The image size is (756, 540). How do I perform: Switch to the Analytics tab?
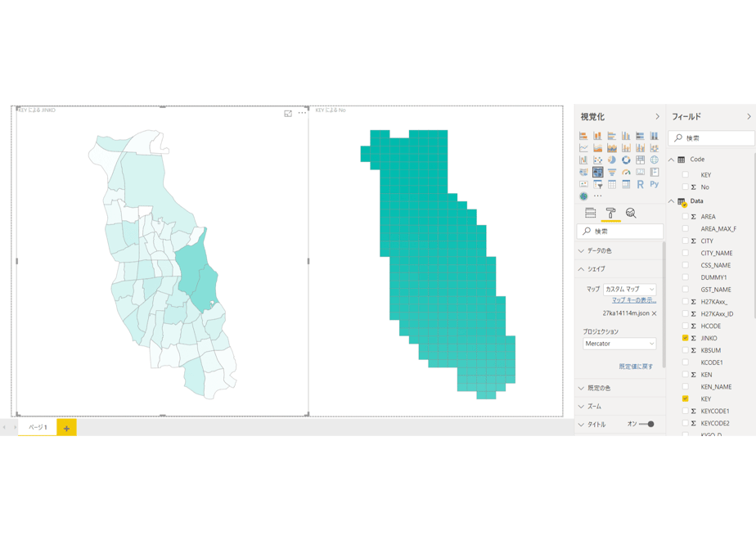click(631, 213)
